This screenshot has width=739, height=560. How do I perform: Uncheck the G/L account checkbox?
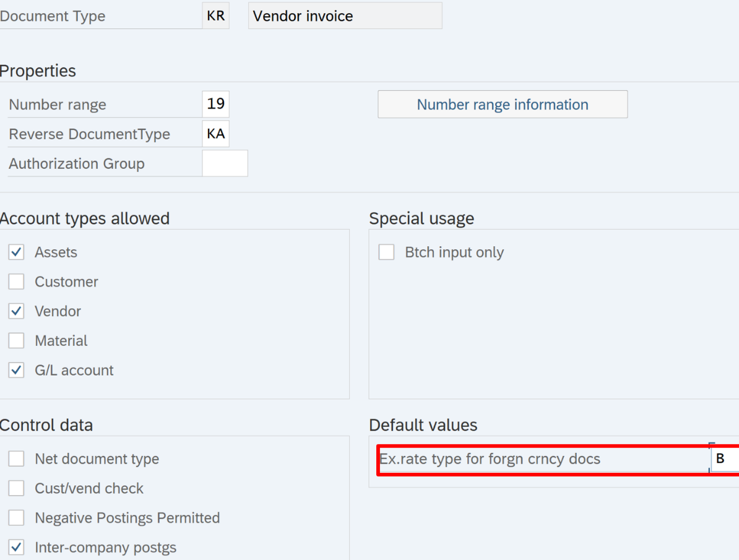[16, 371]
